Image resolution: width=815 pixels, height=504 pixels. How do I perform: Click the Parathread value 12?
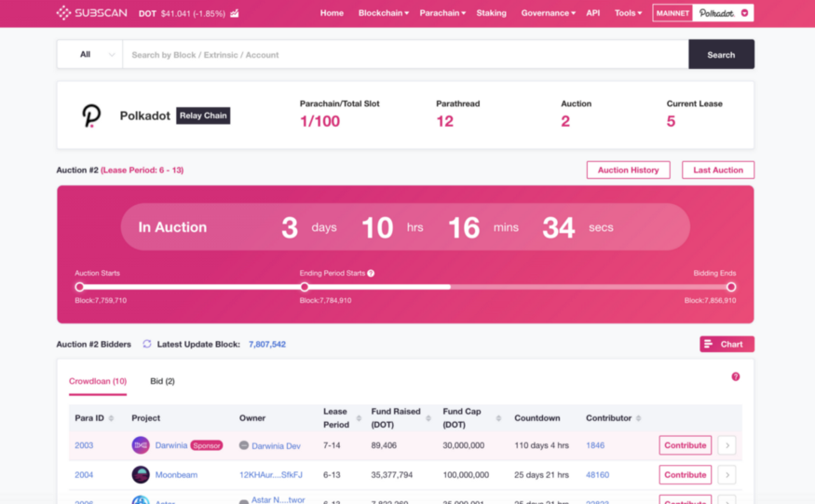[x=445, y=121]
